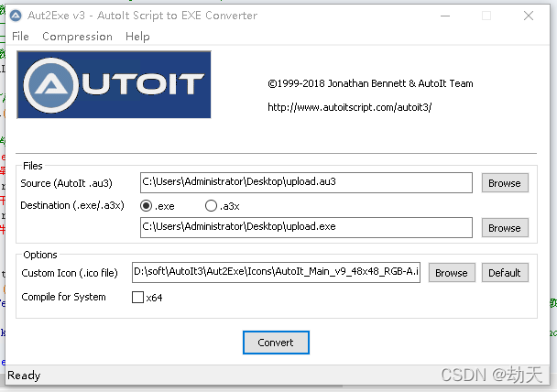Select the .a3x destination radio button
557x392 pixels.
coord(211,205)
